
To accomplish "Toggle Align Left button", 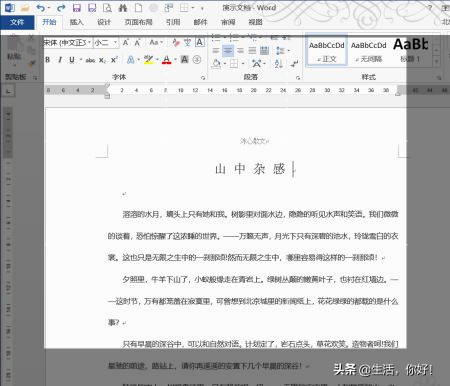I will [216, 51].
